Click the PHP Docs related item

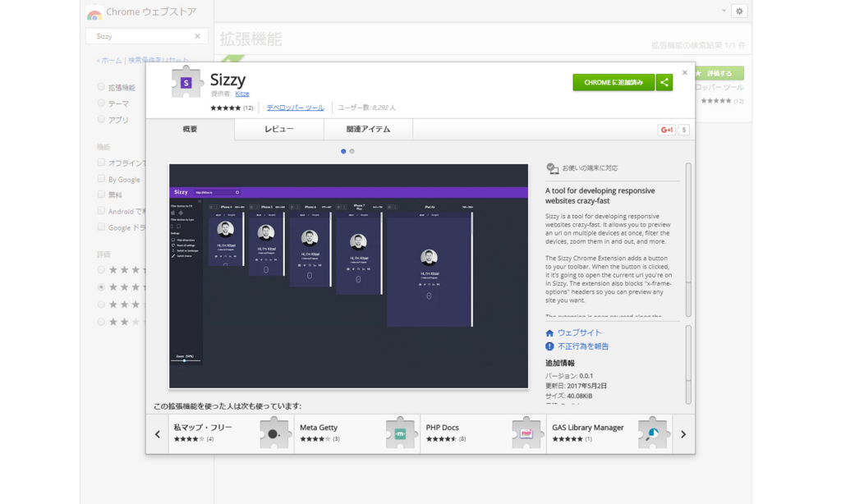click(x=483, y=433)
